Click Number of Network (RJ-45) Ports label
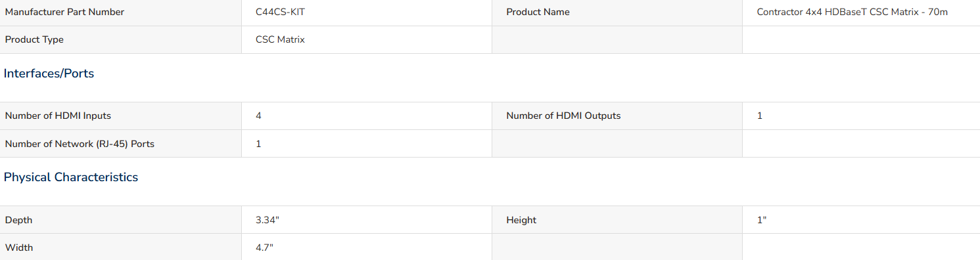980x260 pixels. pyautogui.click(x=80, y=143)
